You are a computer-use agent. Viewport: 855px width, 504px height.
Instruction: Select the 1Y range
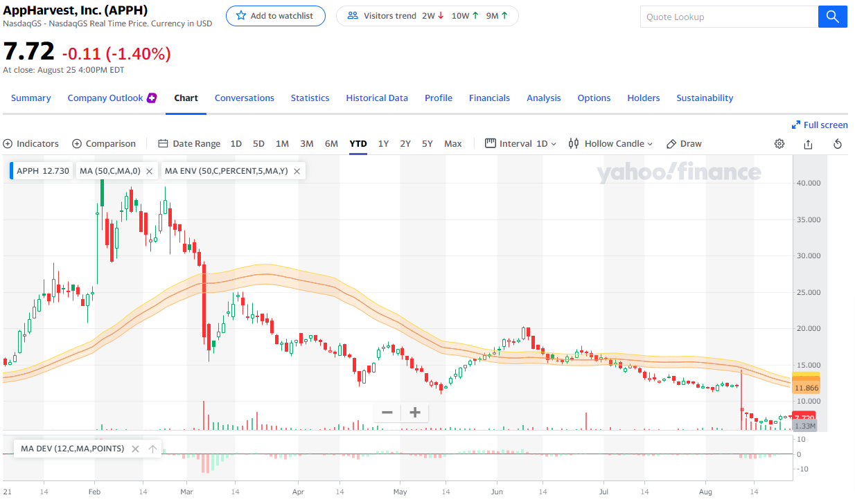pos(383,144)
